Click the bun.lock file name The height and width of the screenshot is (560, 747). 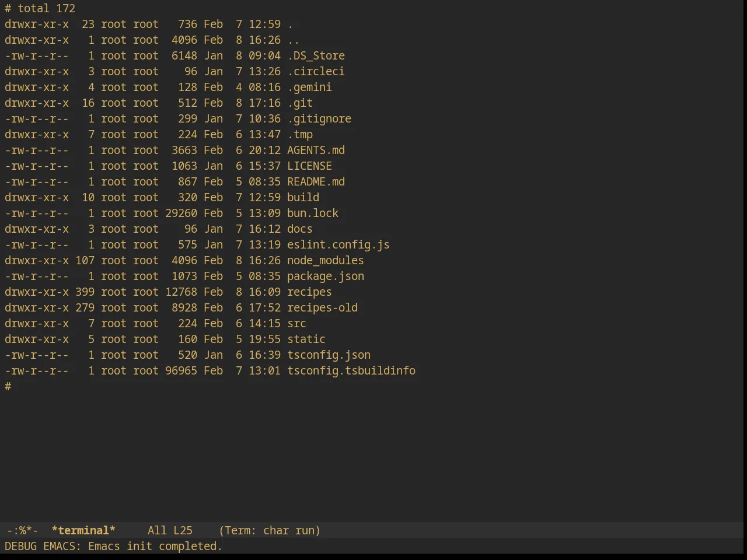[x=313, y=213]
